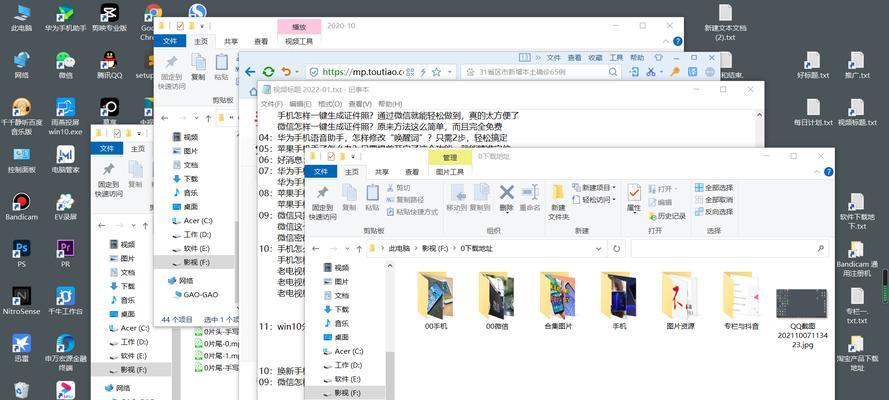The image size is (889, 400).
Task: Select 每日计划.txt file on desktop
Action: (x=812, y=112)
